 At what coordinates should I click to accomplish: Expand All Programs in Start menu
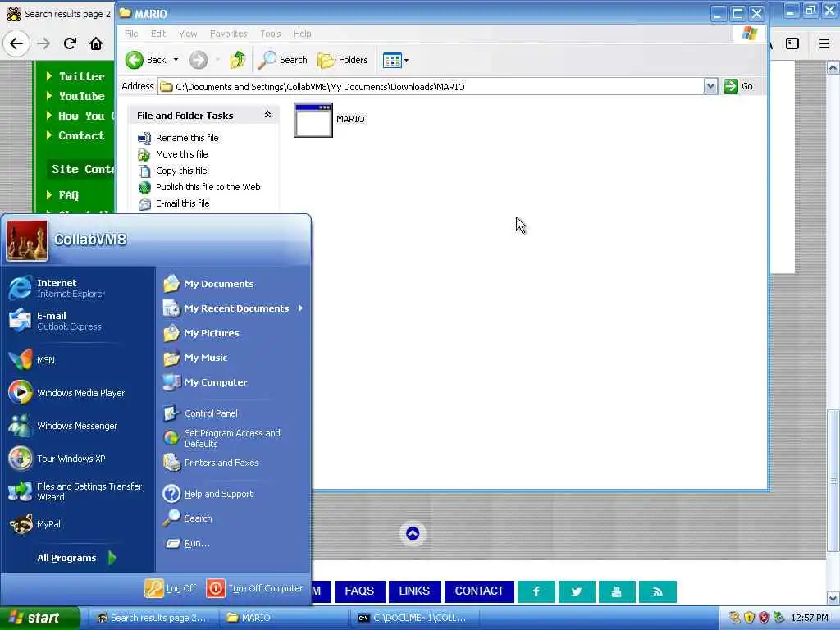pos(76,558)
